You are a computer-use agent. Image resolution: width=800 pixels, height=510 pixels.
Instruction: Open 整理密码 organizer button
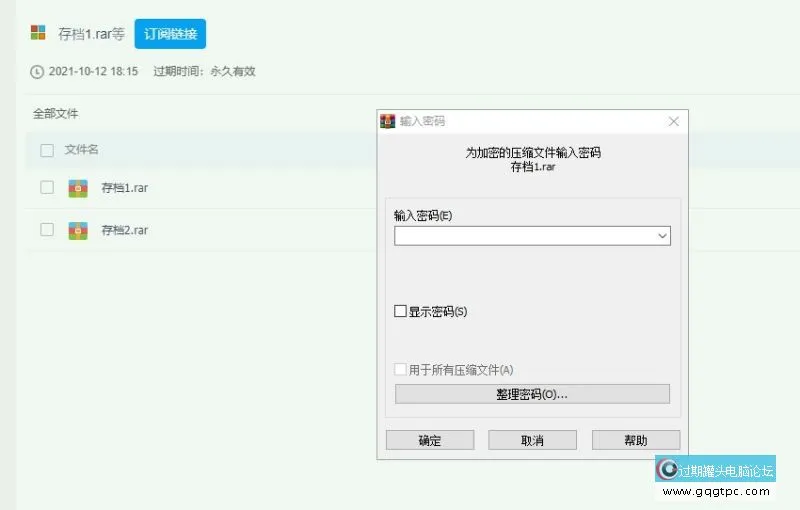click(x=532, y=394)
